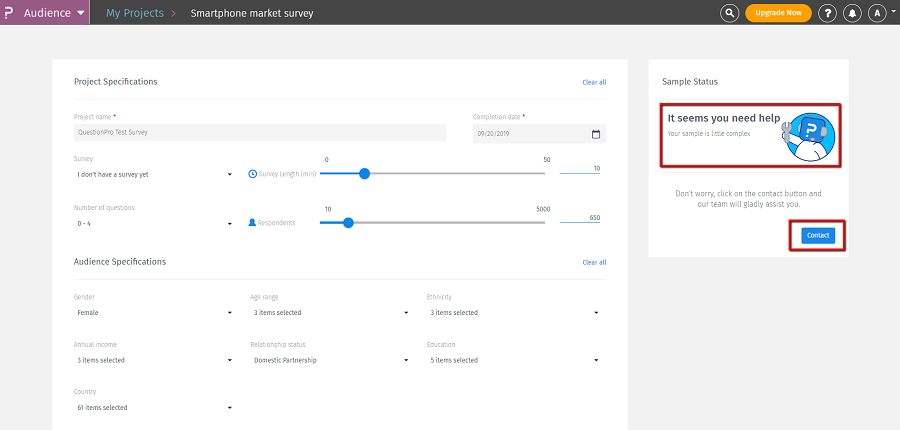This screenshot has width=900, height=430.
Task: Go to My Projects breadcrumb
Action: click(135, 13)
